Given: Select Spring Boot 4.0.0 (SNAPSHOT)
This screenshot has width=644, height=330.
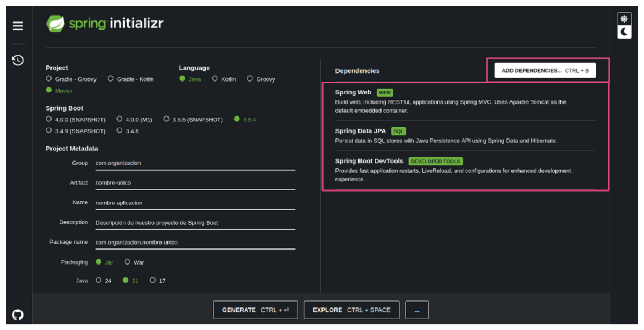Looking at the screenshot, I should point(76,119).
